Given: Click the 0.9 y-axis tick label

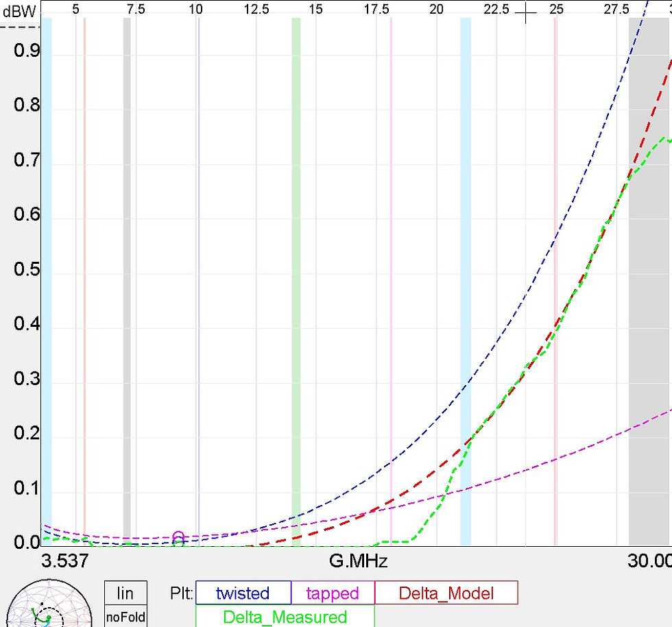Looking at the screenshot, I should pyautogui.click(x=27, y=50).
